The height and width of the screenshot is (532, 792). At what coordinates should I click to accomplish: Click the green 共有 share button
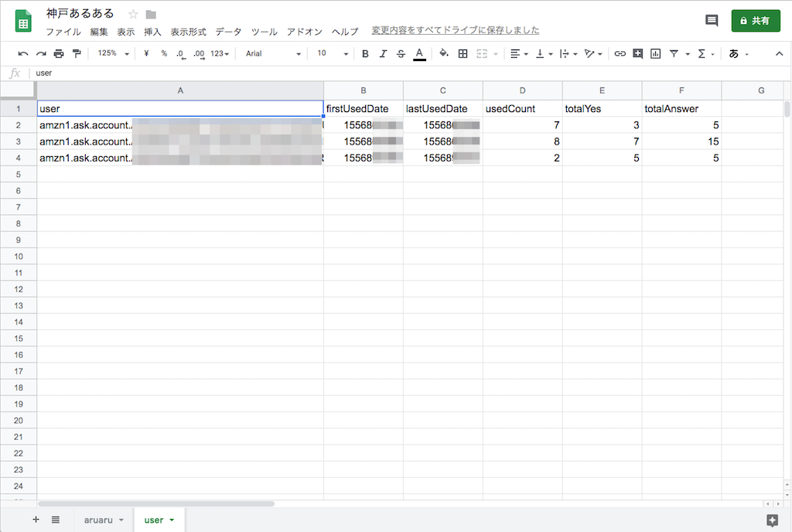click(x=756, y=21)
